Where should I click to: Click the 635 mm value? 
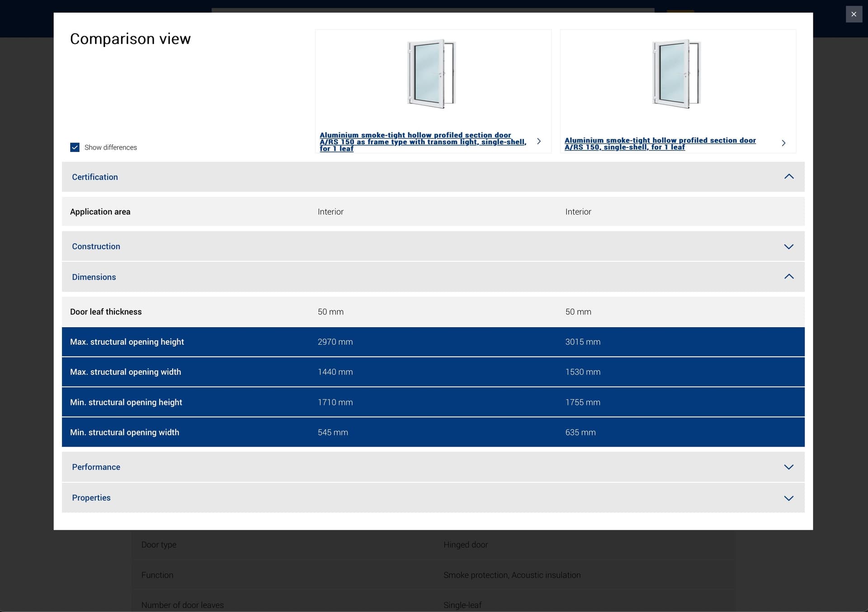click(x=580, y=432)
